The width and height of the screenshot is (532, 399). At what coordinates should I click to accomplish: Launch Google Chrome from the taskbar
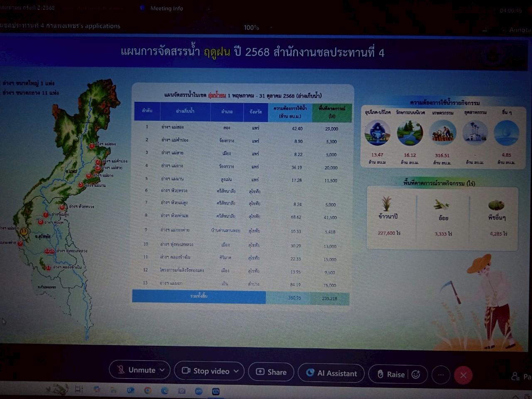coord(148,391)
